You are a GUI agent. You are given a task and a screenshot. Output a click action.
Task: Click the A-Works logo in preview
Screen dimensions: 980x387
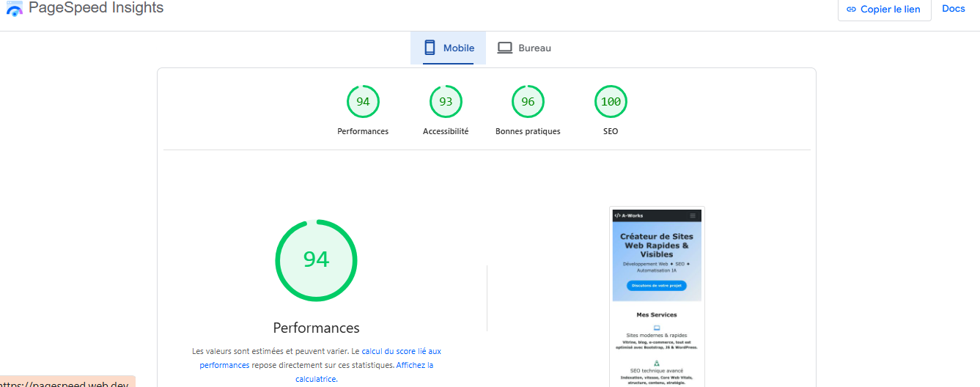pos(627,215)
